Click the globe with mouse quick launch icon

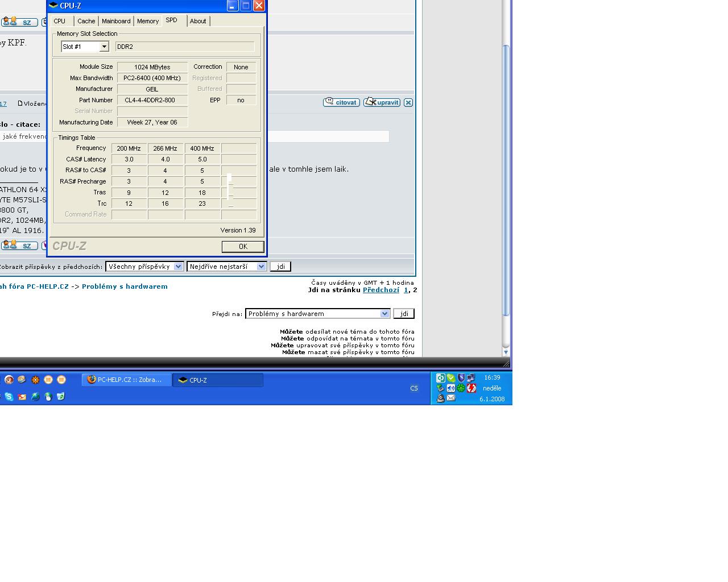pos(48,396)
